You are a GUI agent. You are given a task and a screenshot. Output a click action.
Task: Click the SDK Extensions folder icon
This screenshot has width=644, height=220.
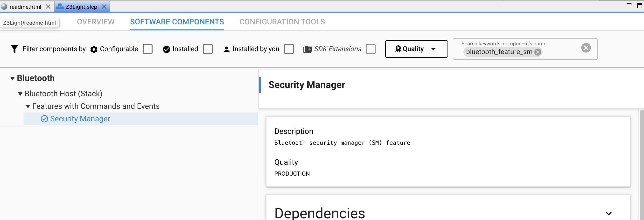[x=308, y=49]
